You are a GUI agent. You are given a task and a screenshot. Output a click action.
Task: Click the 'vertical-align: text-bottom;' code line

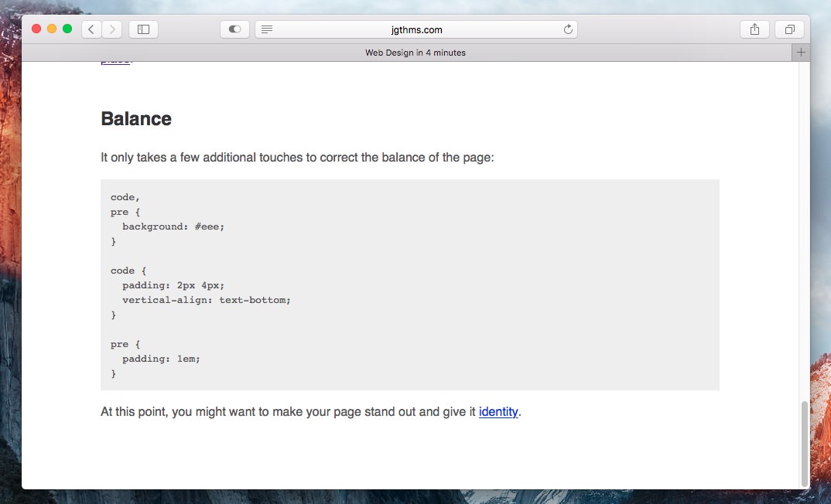click(206, 300)
